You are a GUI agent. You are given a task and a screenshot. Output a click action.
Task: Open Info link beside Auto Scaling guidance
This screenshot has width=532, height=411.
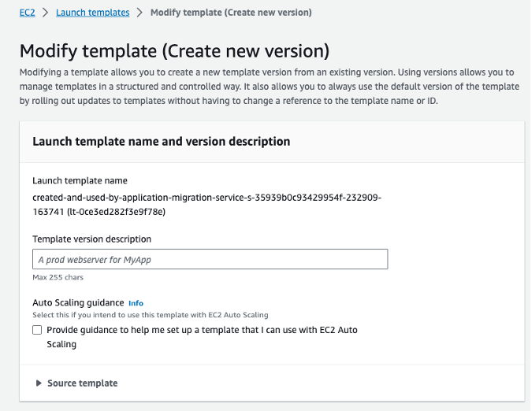click(x=136, y=303)
